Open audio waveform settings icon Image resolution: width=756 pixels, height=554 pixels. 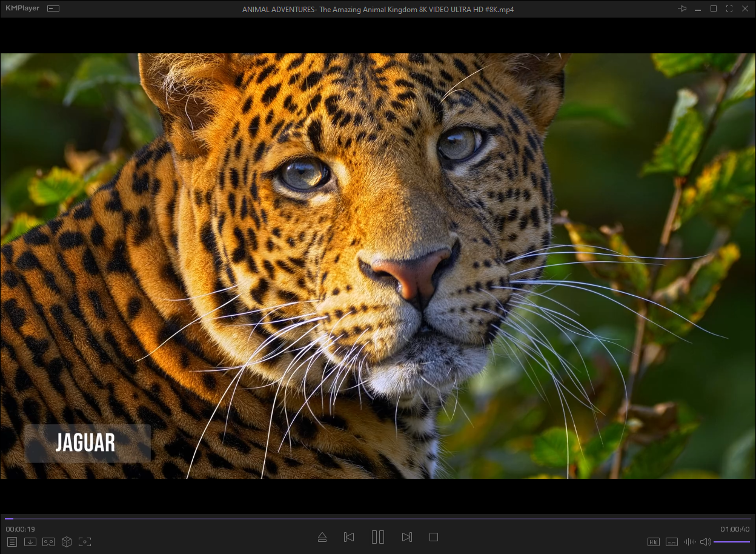coord(689,542)
